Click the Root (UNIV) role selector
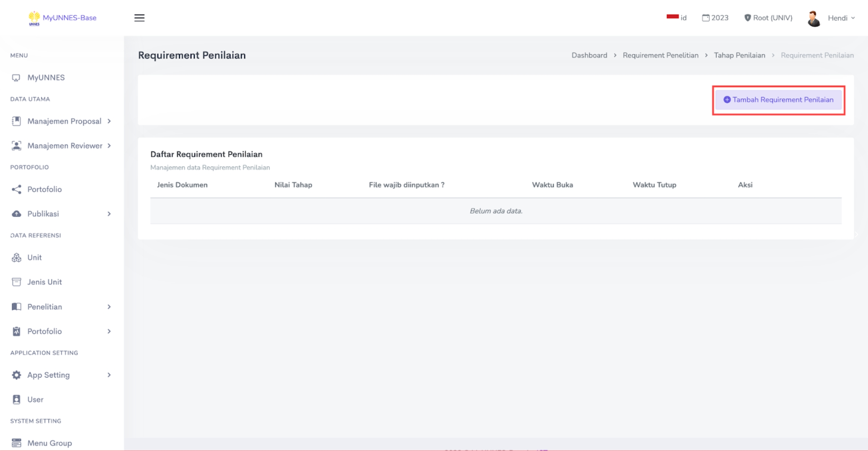Image resolution: width=868 pixels, height=451 pixels. point(768,18)
